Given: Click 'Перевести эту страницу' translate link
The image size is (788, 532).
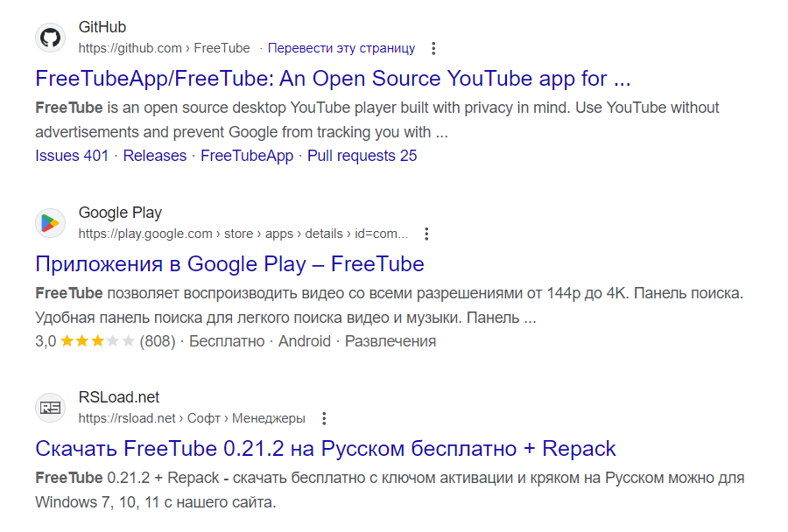Looking at the screenshot, I should pos(341,48).
